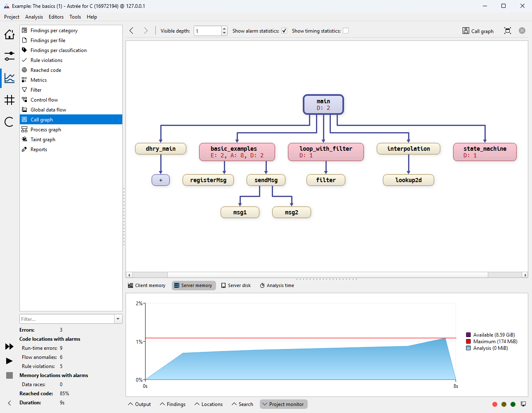Click the fit-to-view icon above the graph

508,30
